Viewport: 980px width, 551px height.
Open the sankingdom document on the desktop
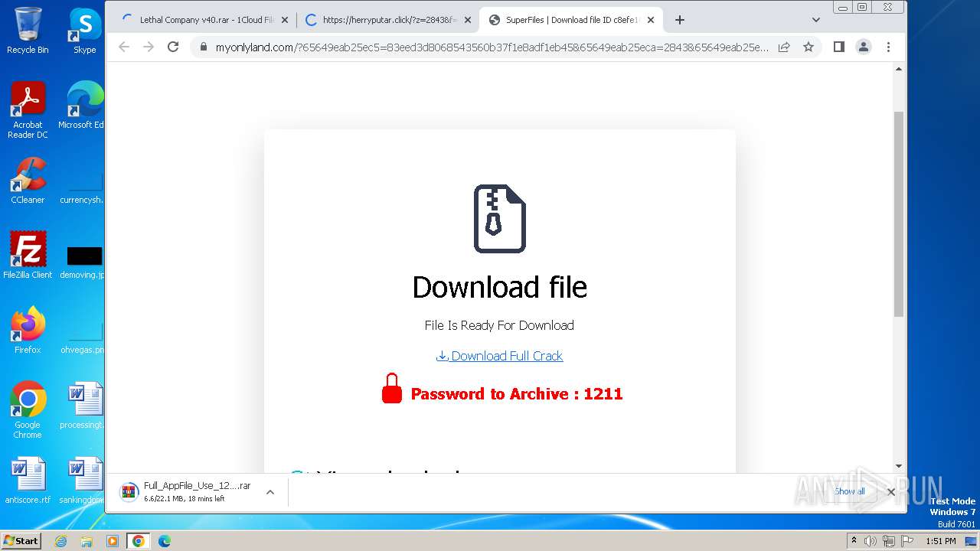click(83, 481)
